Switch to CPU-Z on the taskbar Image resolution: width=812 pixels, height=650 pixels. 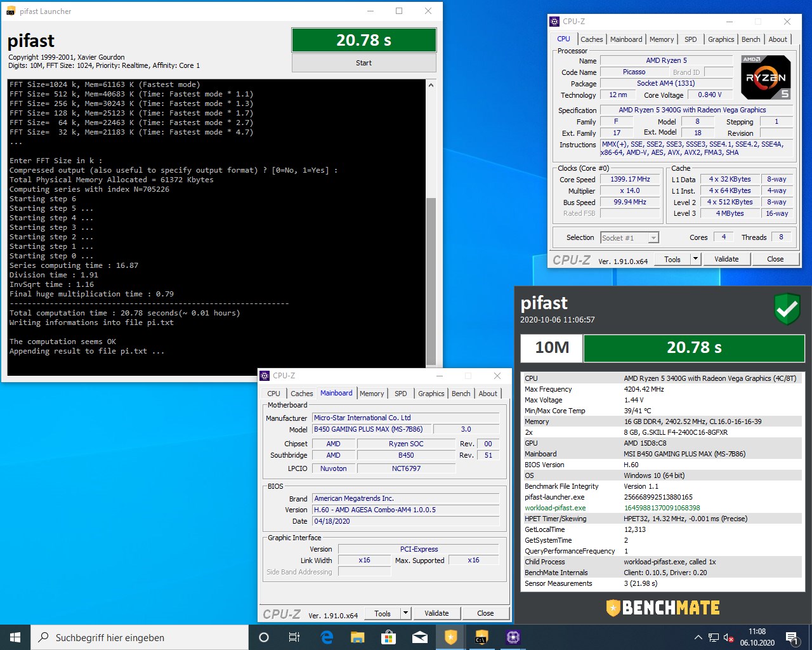coord(513,637)
